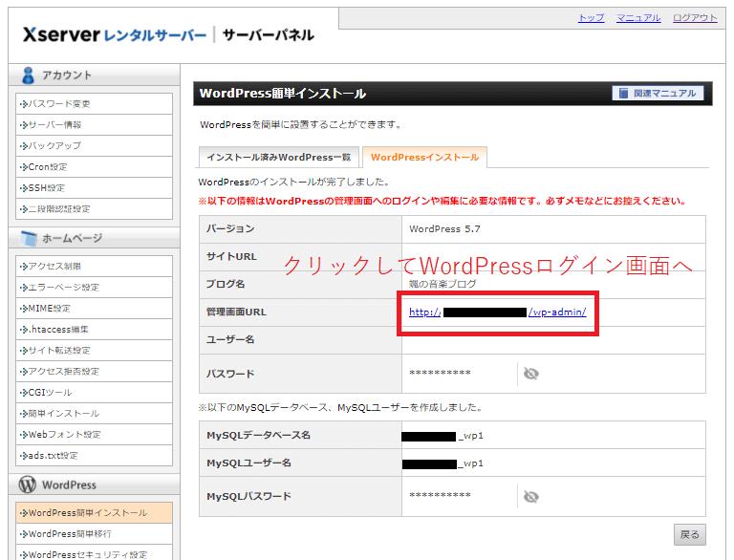This screenshot has height=560, width=734.
Task: Click the WordPress 5.7 version value
Action: pyautogui.click(x=444, y=229)
